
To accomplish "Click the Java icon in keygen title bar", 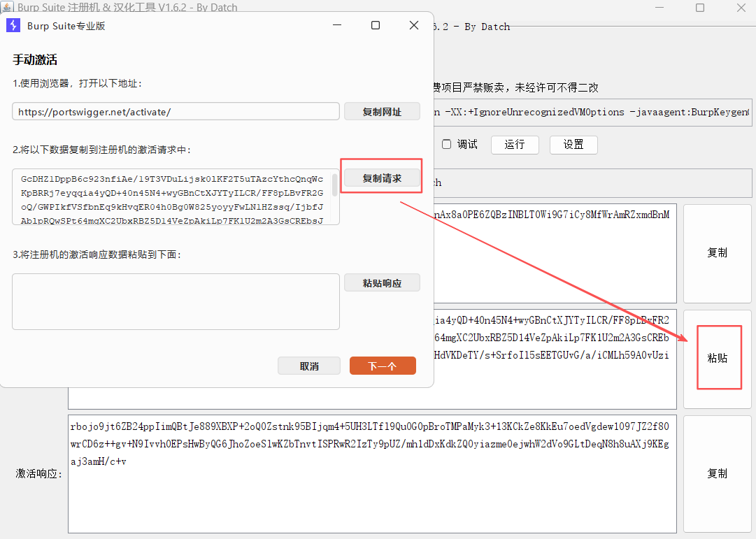I will pos(7,7).
